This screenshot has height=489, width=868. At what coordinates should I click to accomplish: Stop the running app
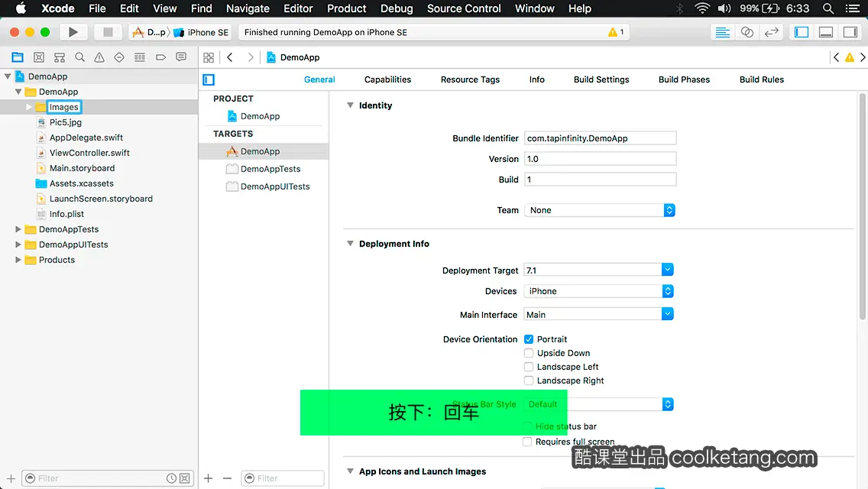(x=108, y=32)
